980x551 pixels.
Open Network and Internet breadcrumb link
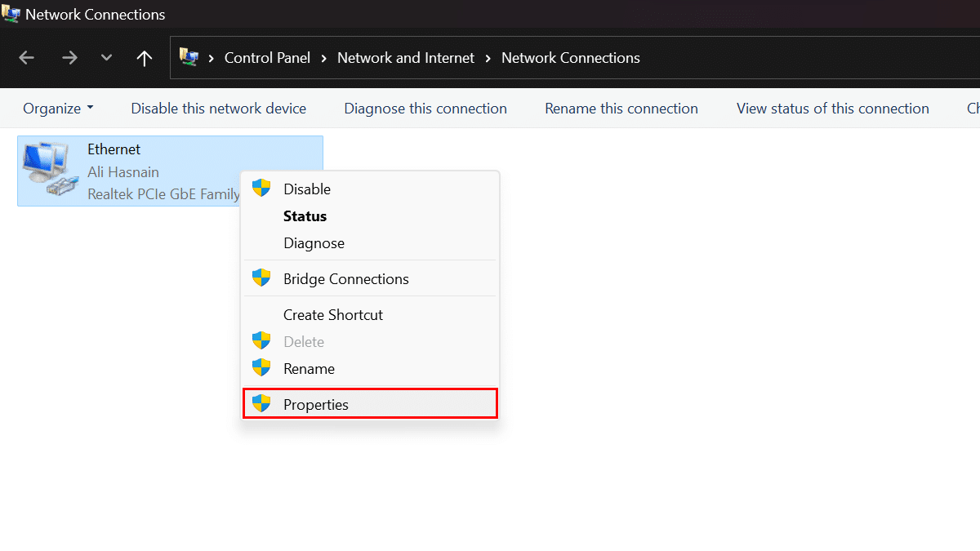pyautogui.click(x=405, y=58)
